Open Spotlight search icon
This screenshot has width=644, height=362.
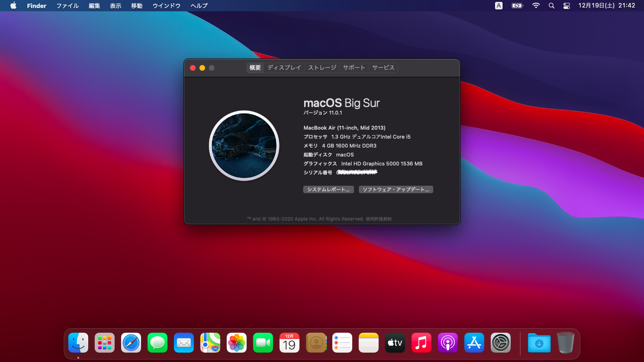point(552,6)
